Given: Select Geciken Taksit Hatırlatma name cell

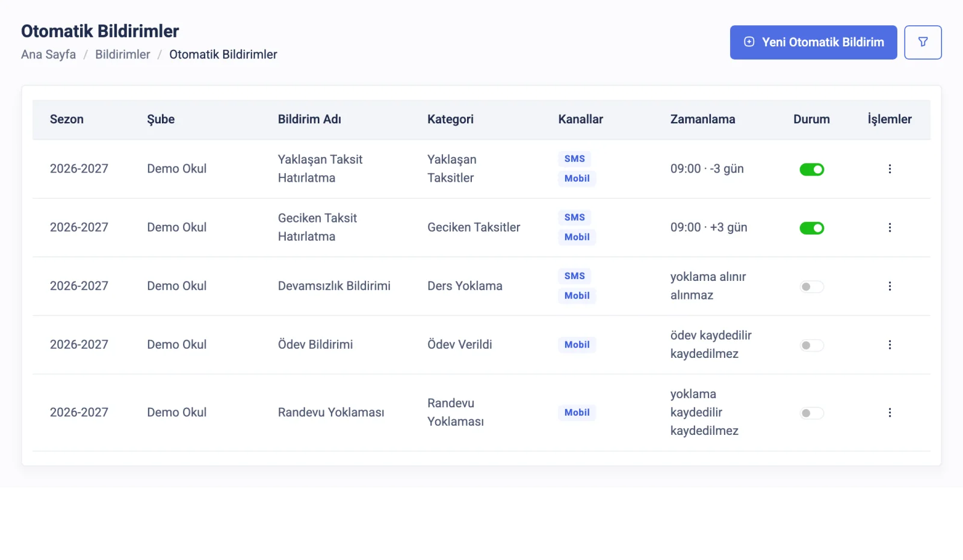Looking at the screenshot, I should (x=318, y=227).
